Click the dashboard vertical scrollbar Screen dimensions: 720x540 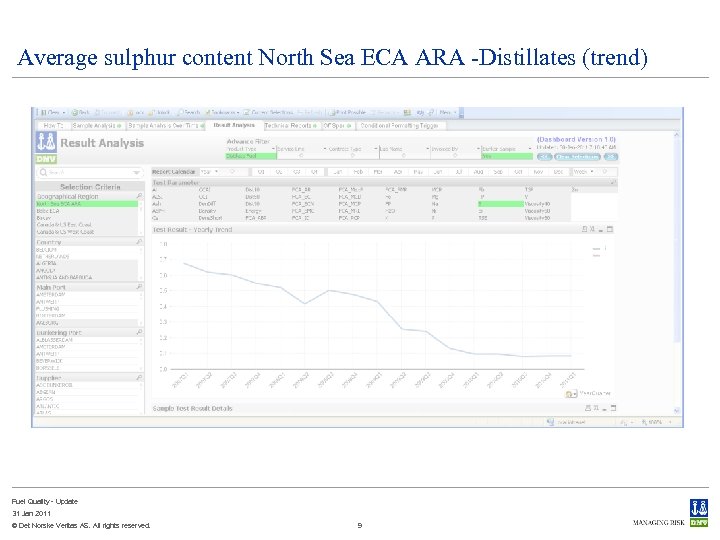pos(676,273)
